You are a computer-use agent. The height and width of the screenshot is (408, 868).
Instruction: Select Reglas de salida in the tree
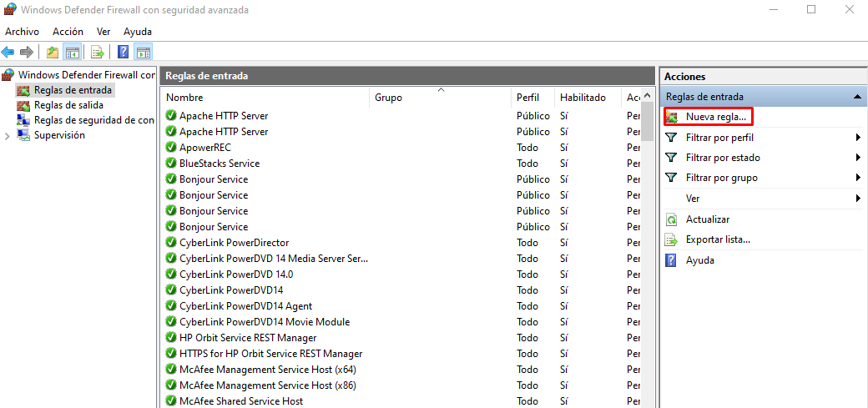68,105
